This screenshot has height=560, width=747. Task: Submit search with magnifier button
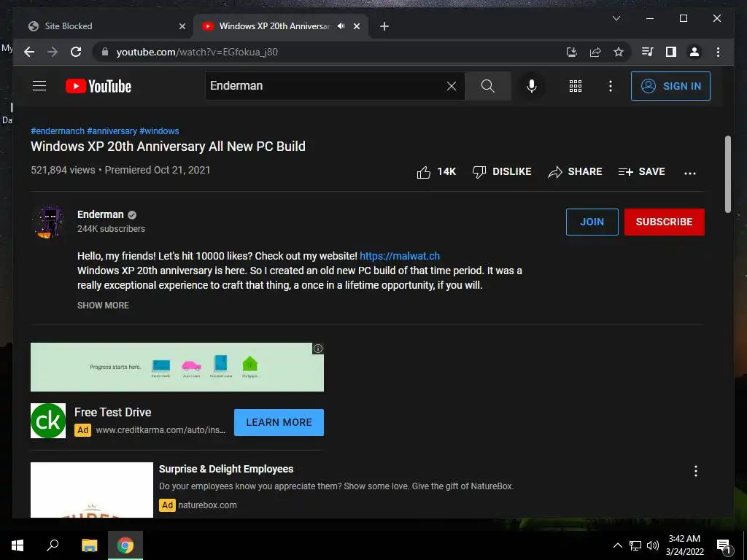[487, 86]
